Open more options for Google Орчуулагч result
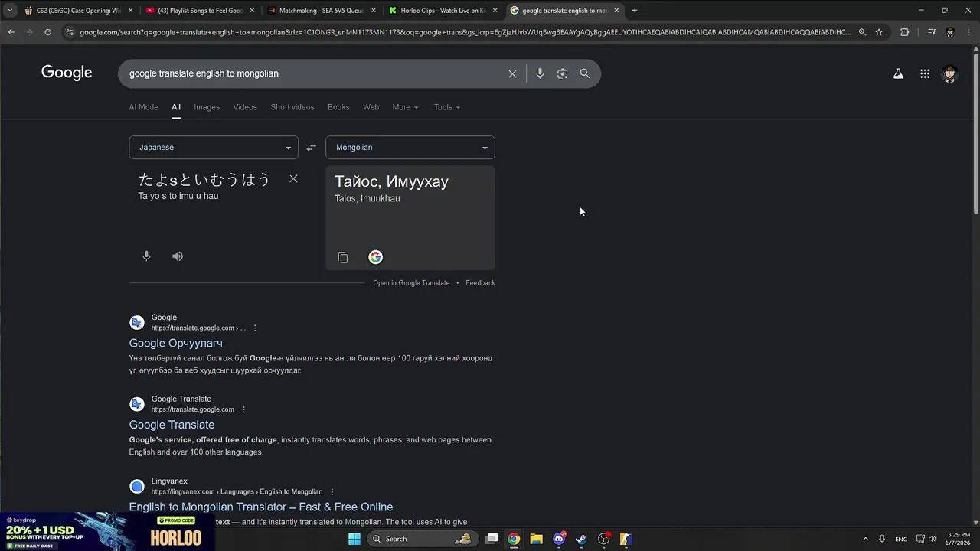980x551 pixels. (255, 328)
